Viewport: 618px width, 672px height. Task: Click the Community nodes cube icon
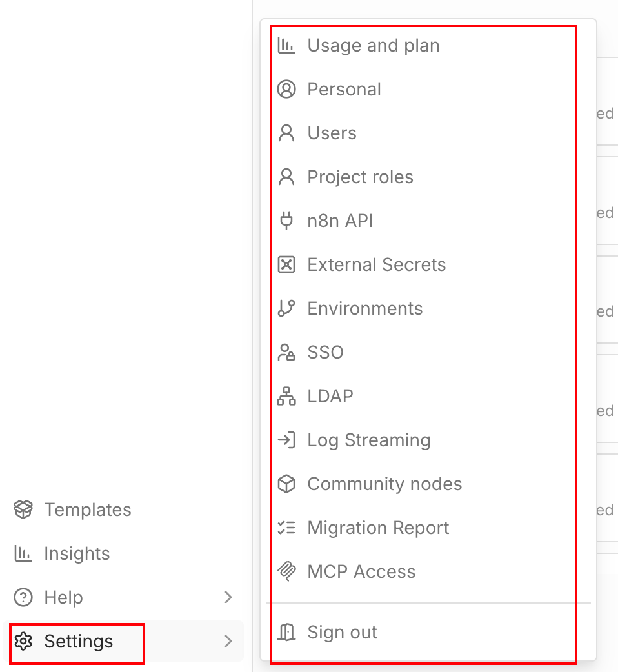(286, 484)
